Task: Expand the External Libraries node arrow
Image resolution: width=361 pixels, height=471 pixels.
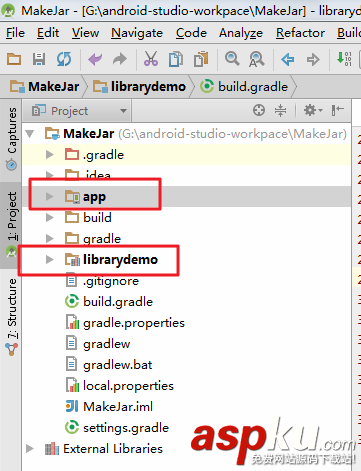Action: pos(30,448)
